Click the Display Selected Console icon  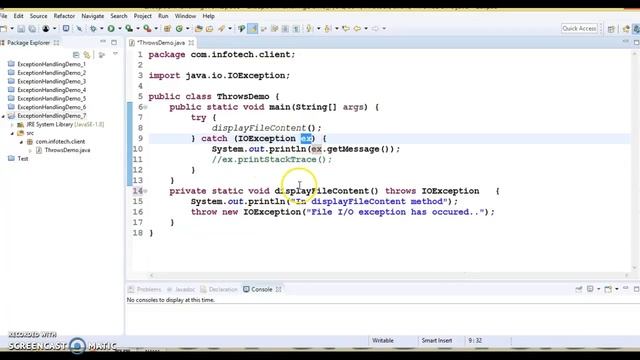pyautogui.click(x=590, y=289)
